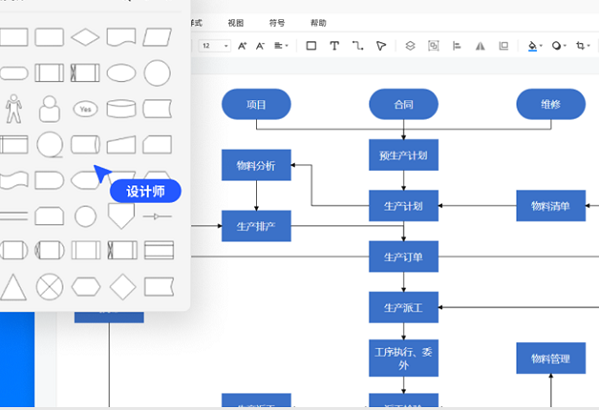Open the font size 12 dropdown
This screenshot has width=599, height=410.
pyautogui.click(x=215, y=46)
